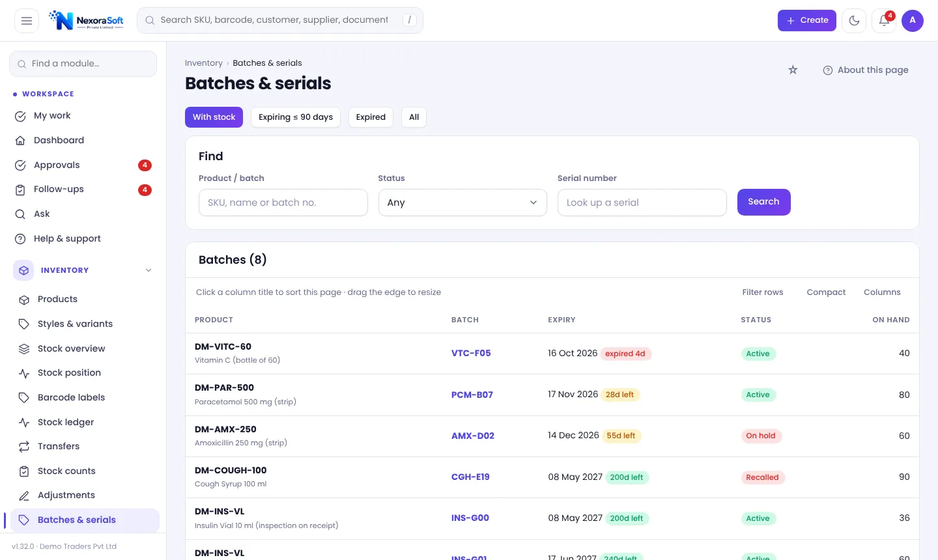Open About this page help

coord(866,70)
